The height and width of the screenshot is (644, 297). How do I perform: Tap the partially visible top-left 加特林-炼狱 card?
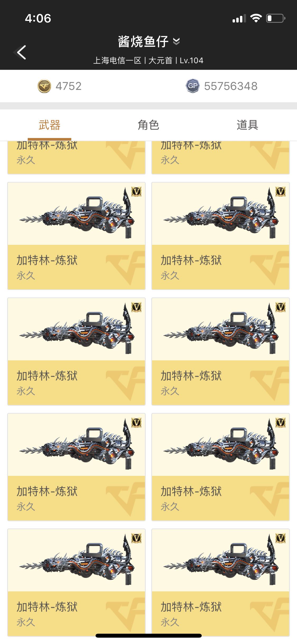coord(77,157)
